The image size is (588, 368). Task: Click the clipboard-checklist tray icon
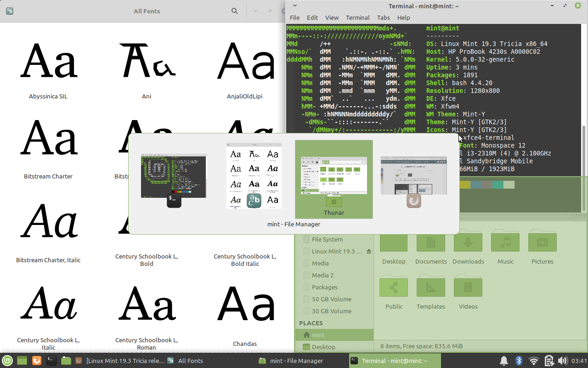[x=548, y=361]
